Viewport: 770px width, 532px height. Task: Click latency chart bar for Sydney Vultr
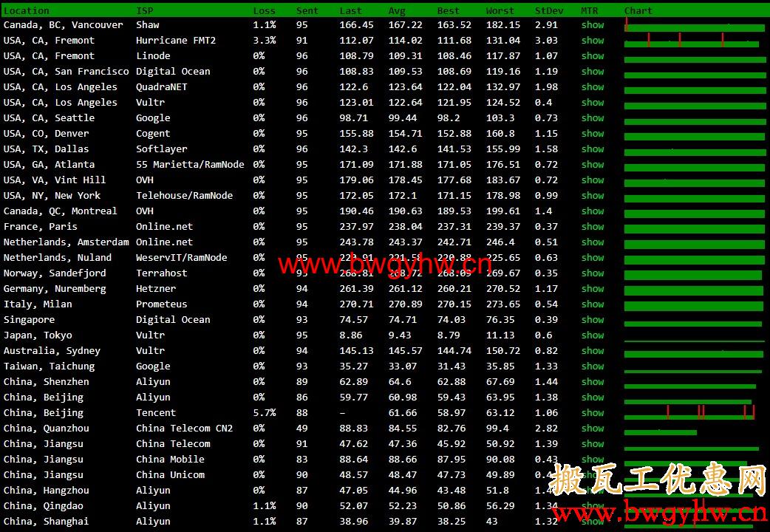[693, 354]
